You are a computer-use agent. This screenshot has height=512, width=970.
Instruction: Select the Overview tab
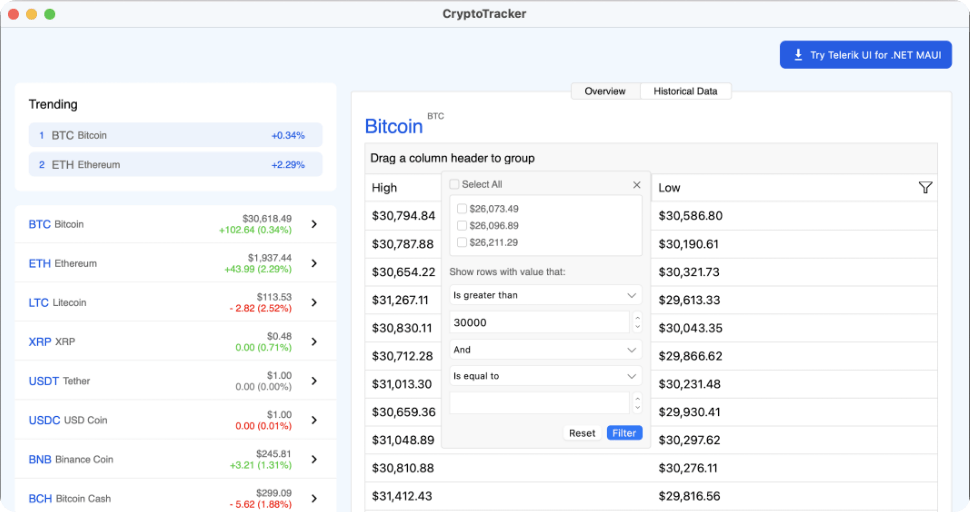point(605,91)
